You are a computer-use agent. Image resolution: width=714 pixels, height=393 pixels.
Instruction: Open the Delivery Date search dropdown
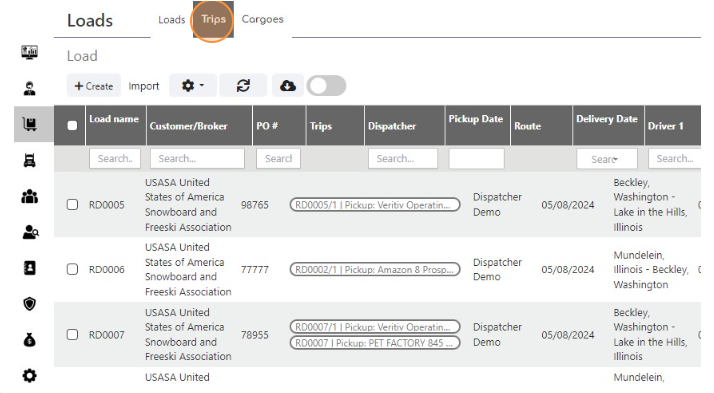607,159
